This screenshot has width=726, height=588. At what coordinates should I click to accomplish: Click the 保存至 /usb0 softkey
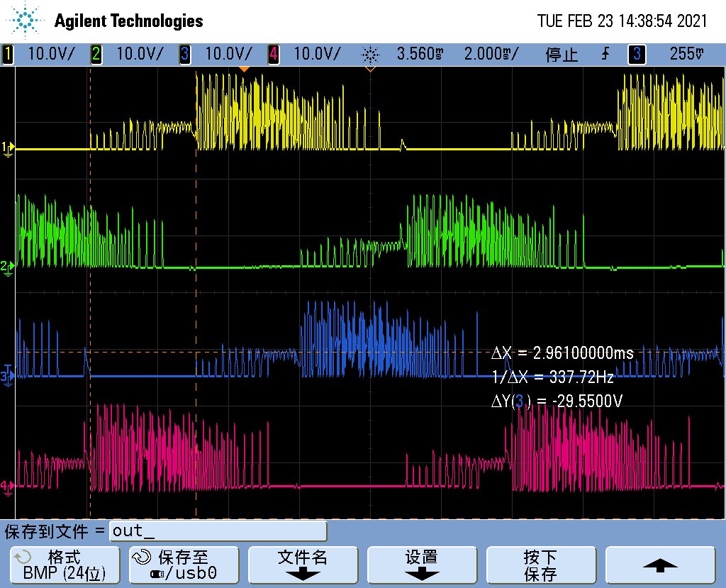184,565
